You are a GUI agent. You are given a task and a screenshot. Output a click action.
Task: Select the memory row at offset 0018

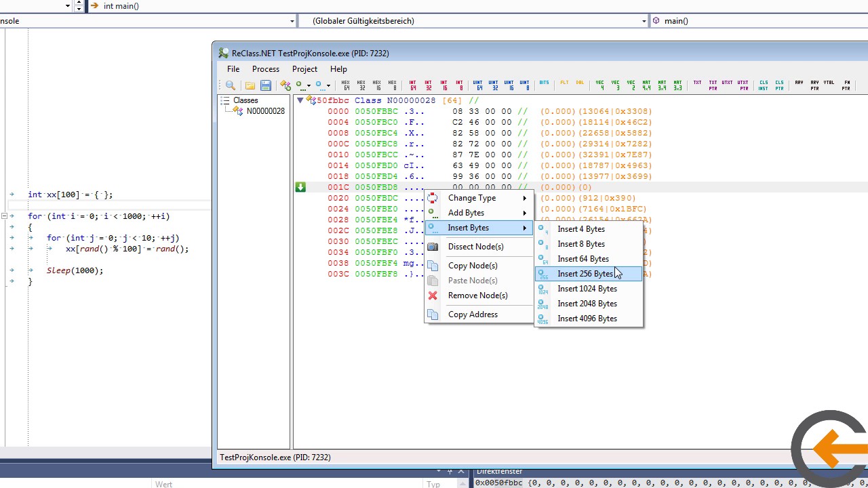tap(490, 176)
